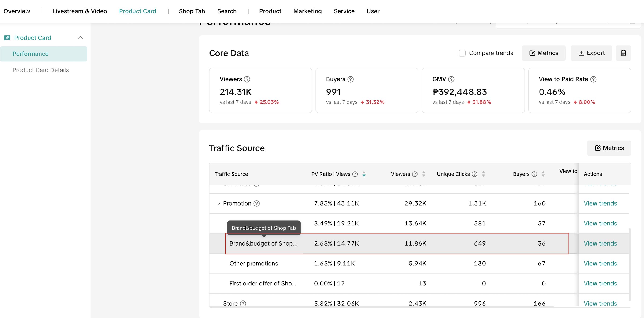Screen dimensions: 644x318
Task: Click the GMV info question mark icon
Action: pos(451,79)
